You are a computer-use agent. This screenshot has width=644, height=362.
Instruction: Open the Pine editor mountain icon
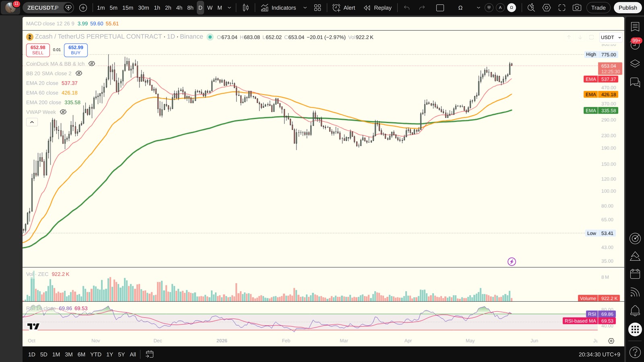635,256
